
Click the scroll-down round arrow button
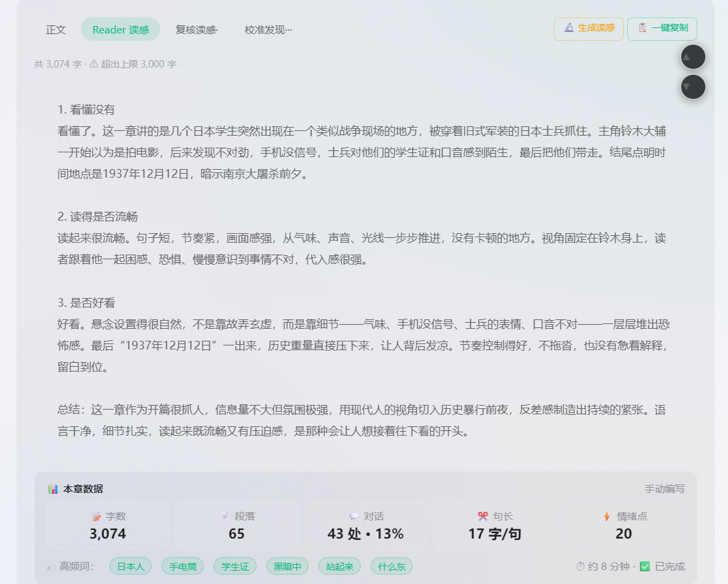[693, 87]
